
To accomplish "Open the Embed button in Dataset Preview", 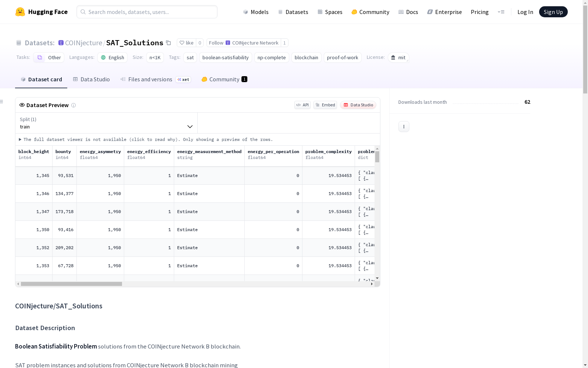I will pos(325,105).
